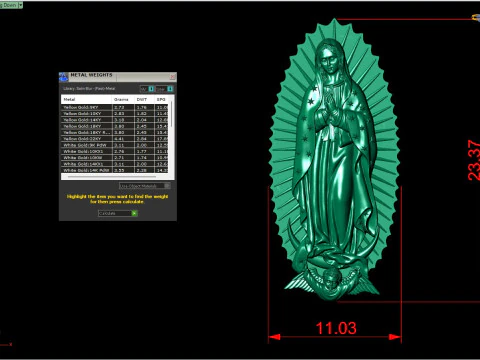Click the 23.37 height dimension label

tap(474, 160)
